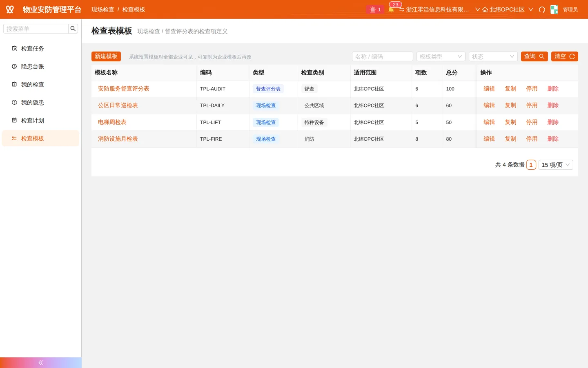The width and height of the screenshot is (588, 368).
Task: Disable the 电梯周检表 template via 停用
Action: click(x=532, y=122)
